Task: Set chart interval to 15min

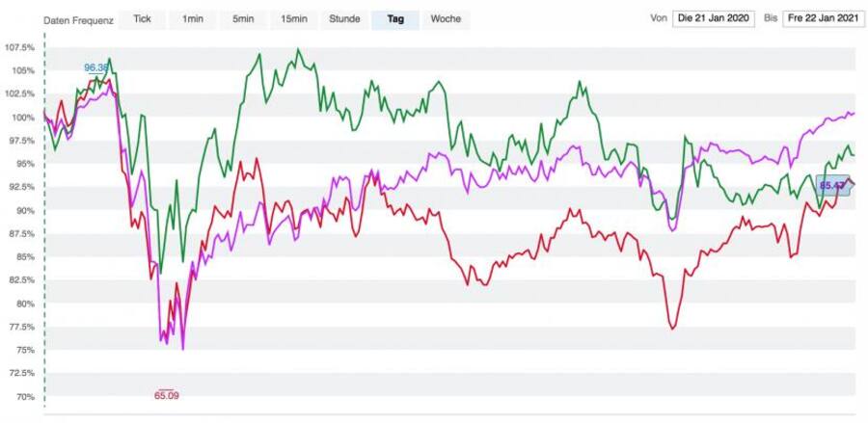Action: (x=294, y=19)
